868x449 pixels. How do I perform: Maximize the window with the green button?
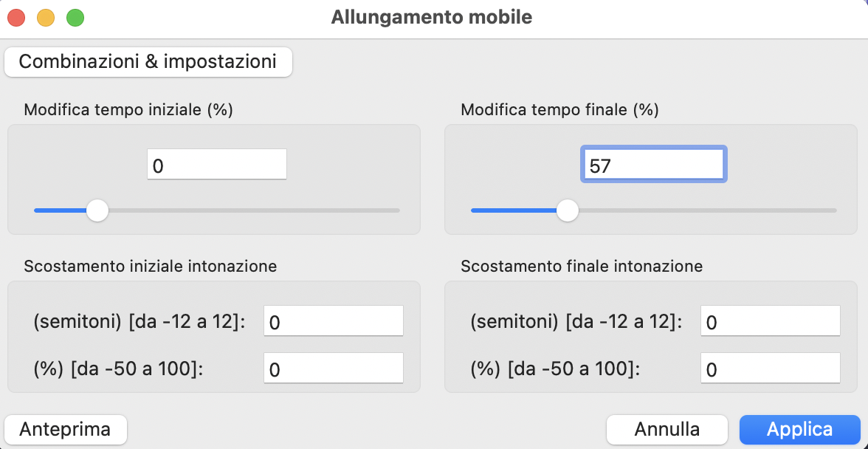pos(75,18)
